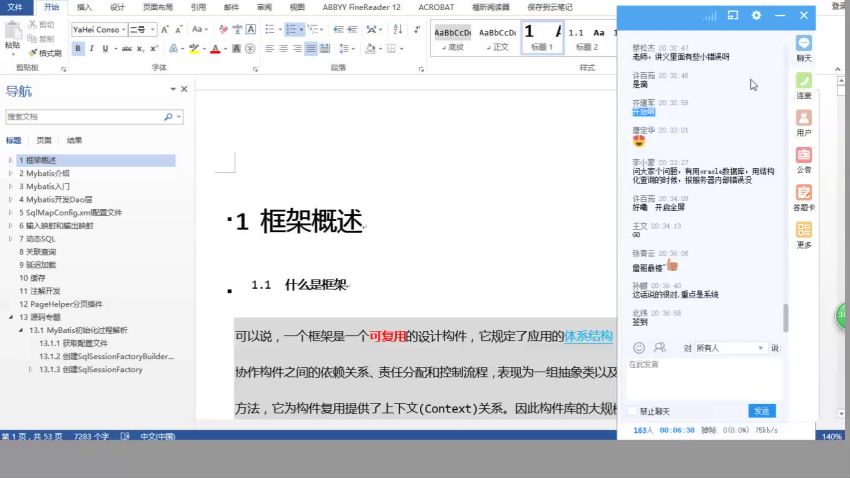Click the phonetic guide icon

tap(237, 29)
